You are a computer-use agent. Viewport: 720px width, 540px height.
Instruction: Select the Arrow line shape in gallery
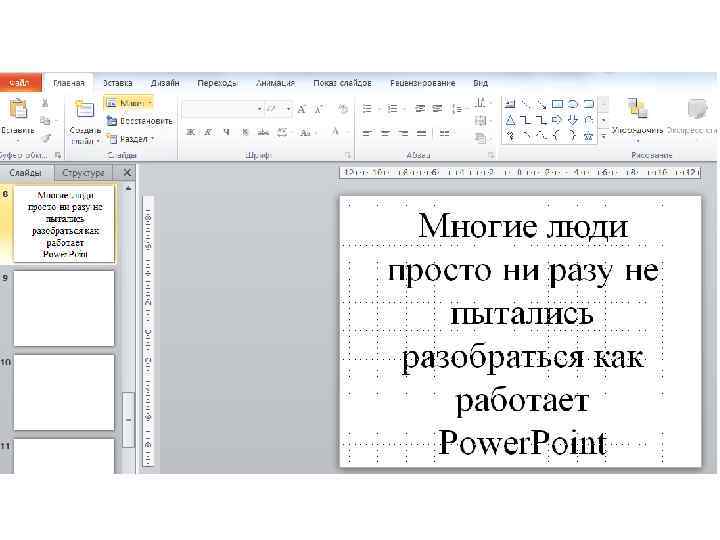(x=541, y=104)
